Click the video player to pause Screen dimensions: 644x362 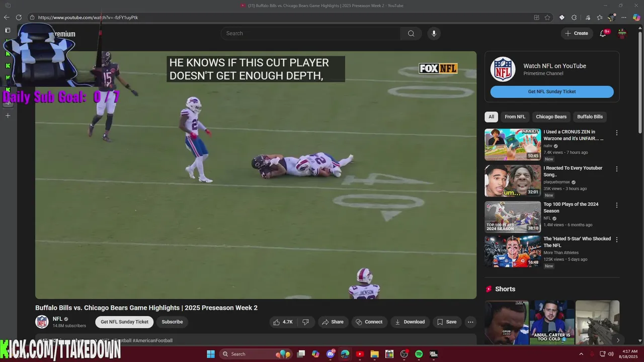256,175
